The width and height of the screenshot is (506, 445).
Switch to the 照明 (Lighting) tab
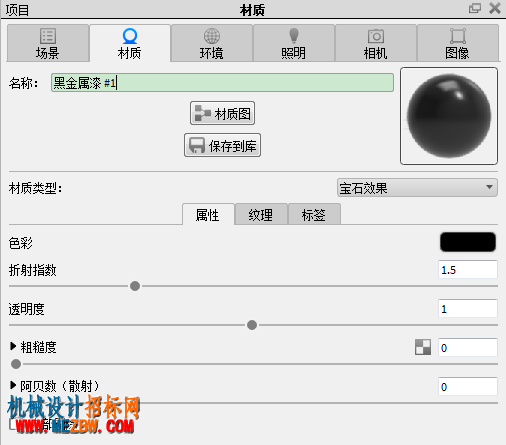[x=293, y=43]
